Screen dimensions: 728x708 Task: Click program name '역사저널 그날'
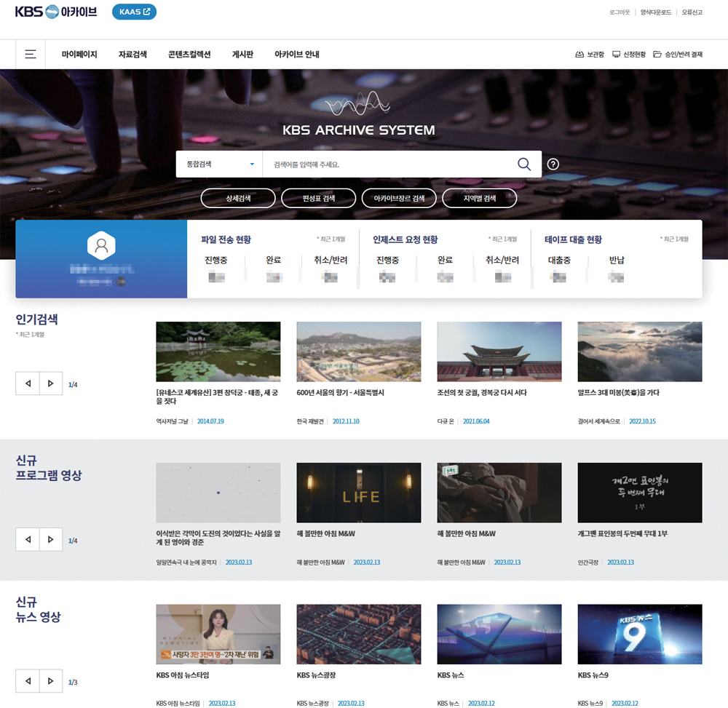172,421
